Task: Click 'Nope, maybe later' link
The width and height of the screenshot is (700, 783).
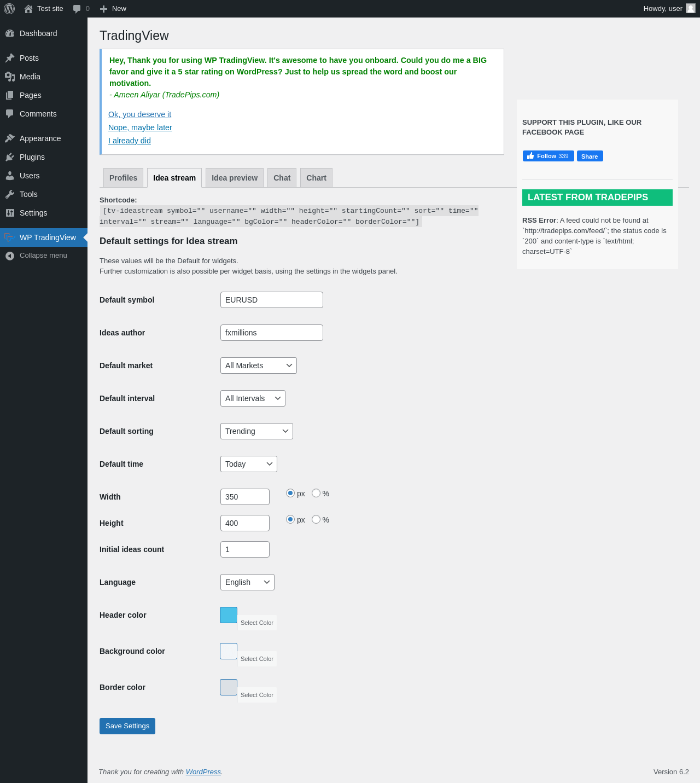Action: pyautogui.click(x=140, y=127)
